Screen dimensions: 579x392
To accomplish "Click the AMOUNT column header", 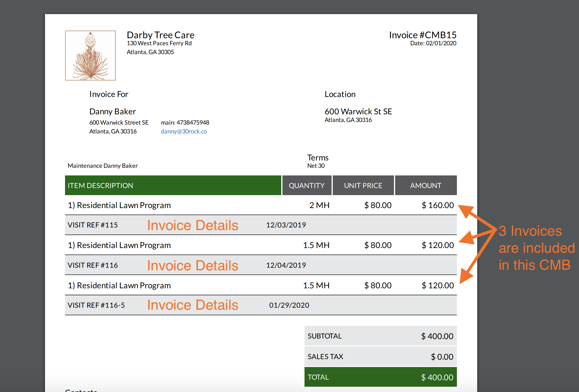I will (425, 185).
